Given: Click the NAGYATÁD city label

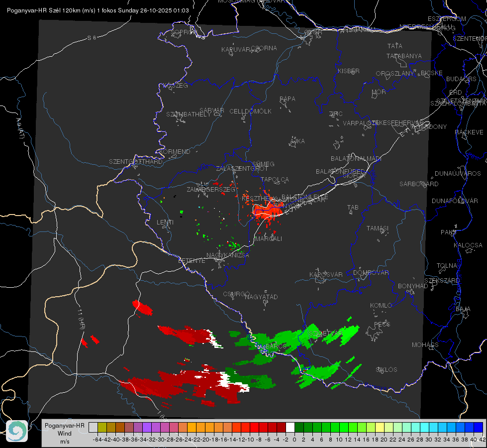Looking at the screenshot, I should pyautogui.click(x=261, y=297).
